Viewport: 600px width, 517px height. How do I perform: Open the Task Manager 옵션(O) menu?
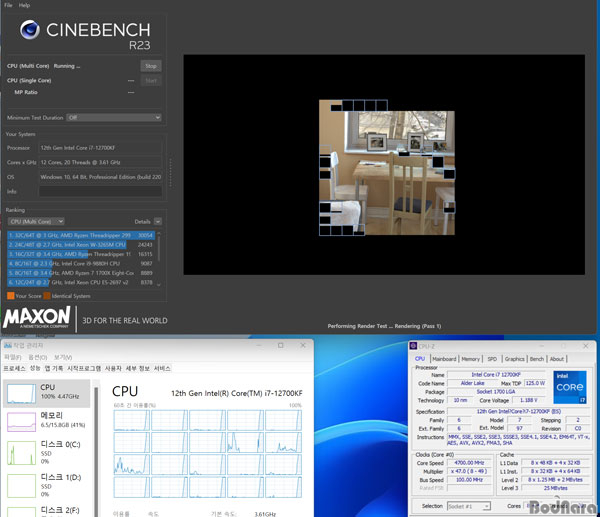pos(38,357)
